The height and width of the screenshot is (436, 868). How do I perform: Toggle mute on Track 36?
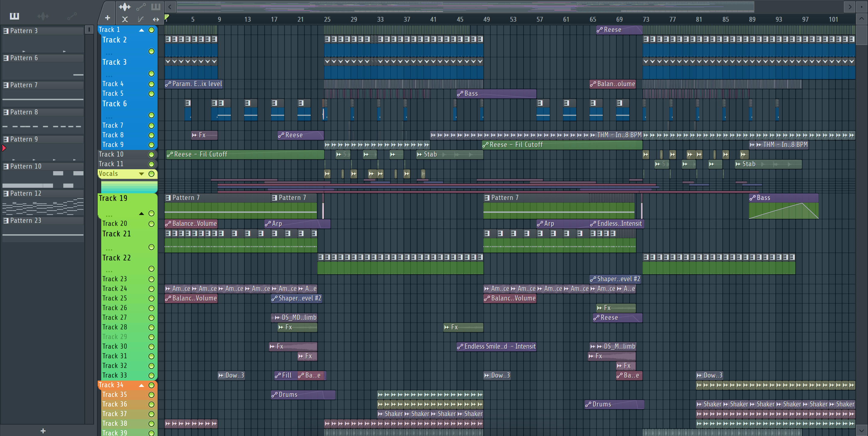coord(152,404)
